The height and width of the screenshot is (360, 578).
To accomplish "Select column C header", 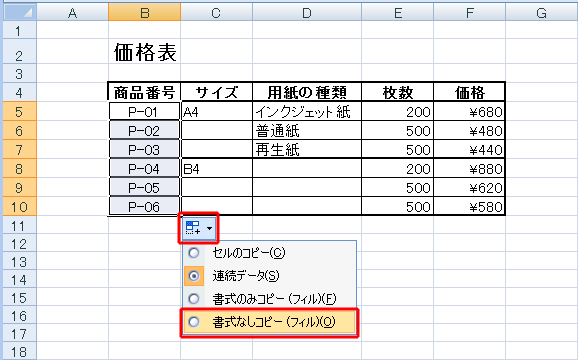I will coord(216,13).
